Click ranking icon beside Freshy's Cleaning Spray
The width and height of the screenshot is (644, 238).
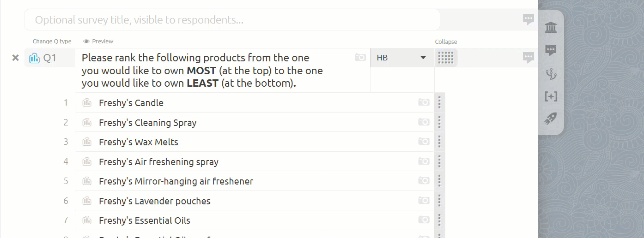pos(87,122)
